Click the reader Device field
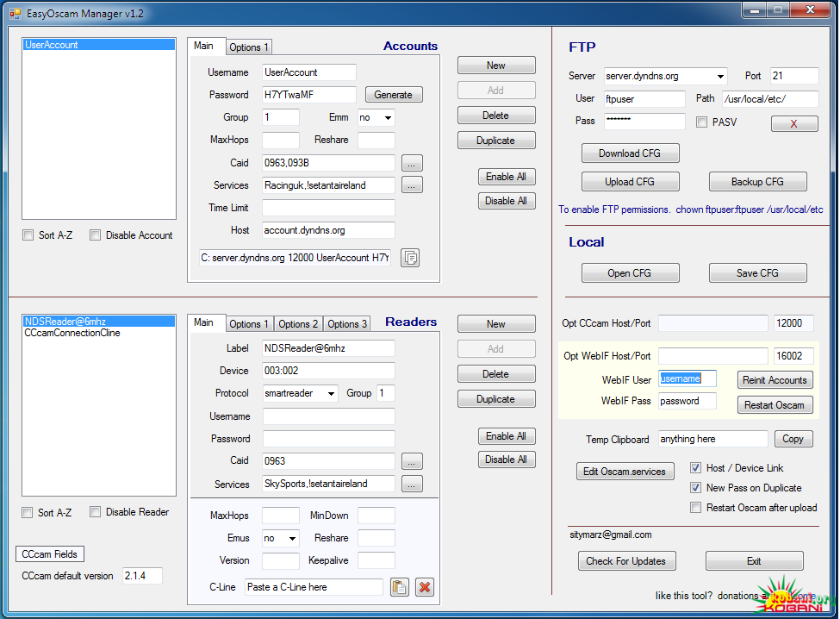The width and height of the screenshot is (840, 619). pos(328,371)
